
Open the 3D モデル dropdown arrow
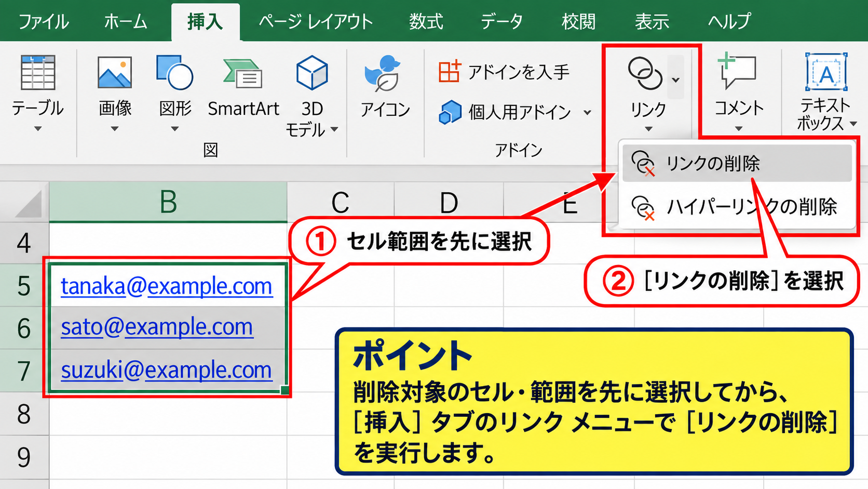click(334, 129)
